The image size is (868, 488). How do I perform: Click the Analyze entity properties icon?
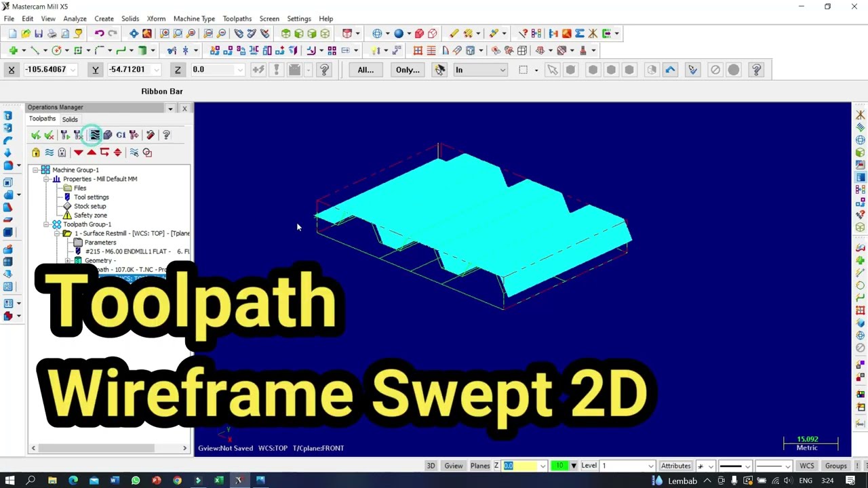tap(523, 33)
